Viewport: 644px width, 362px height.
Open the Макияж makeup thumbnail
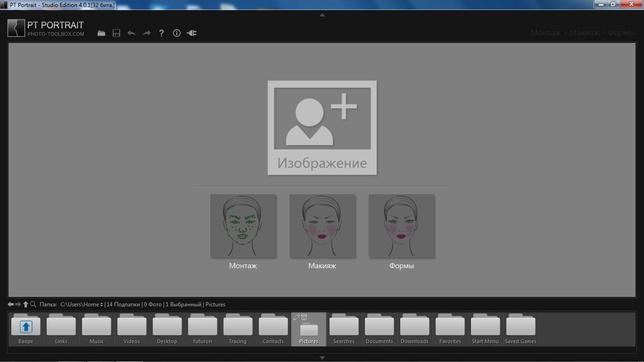322,226
